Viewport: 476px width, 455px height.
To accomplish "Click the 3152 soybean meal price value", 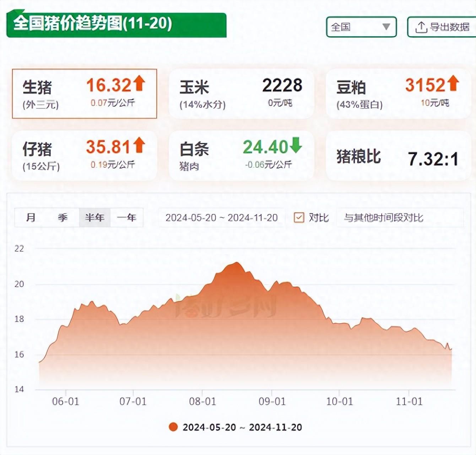I will coord(425,85).
